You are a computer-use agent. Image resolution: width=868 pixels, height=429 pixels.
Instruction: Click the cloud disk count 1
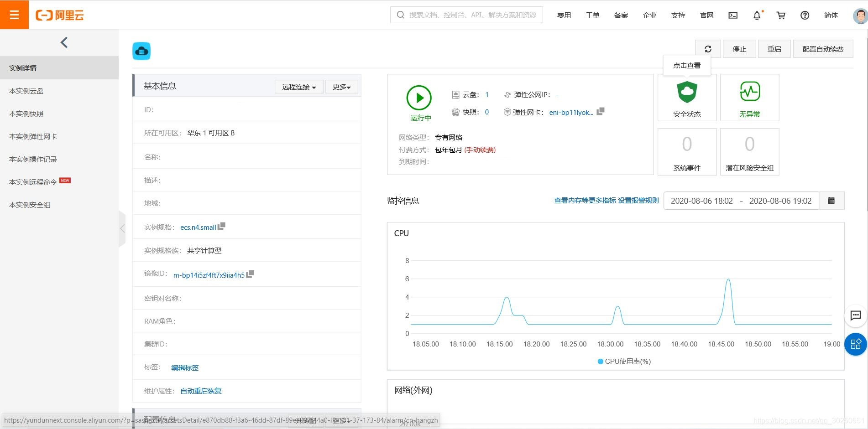tap(487, 94)
